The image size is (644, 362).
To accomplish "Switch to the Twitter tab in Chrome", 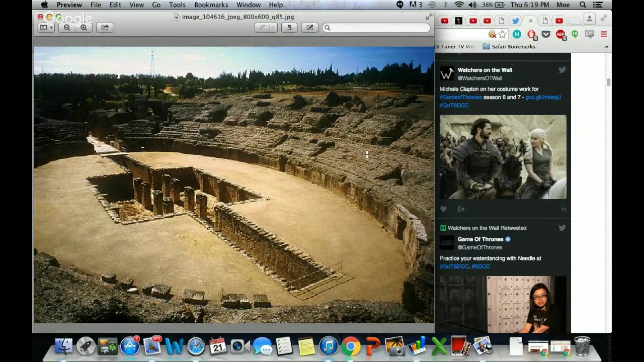I will point(516,21).
